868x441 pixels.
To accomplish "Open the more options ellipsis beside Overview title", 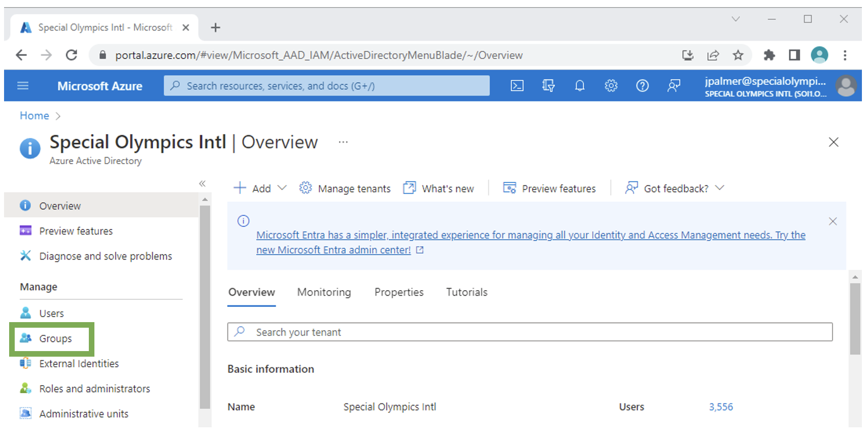I will [343, 142].
